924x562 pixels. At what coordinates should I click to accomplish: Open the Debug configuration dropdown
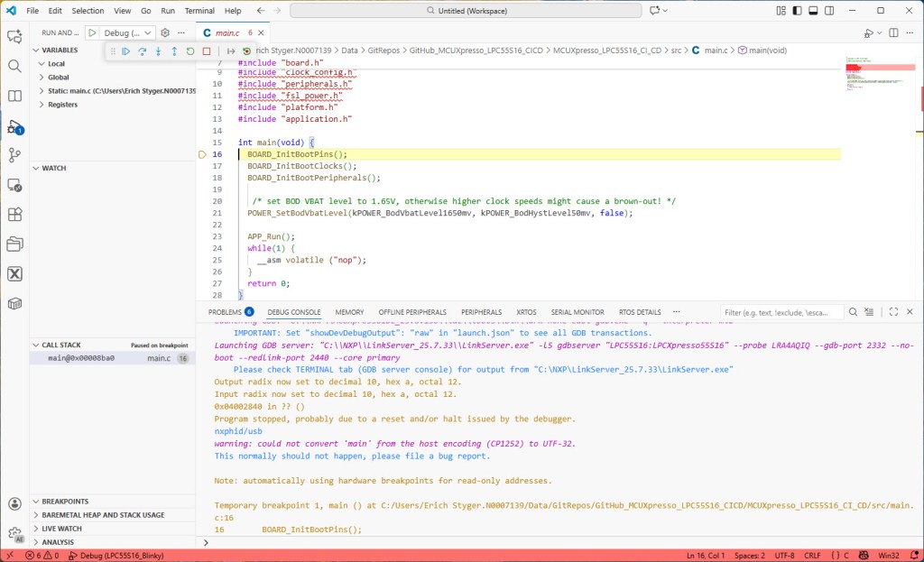click(x=129, y=32)
